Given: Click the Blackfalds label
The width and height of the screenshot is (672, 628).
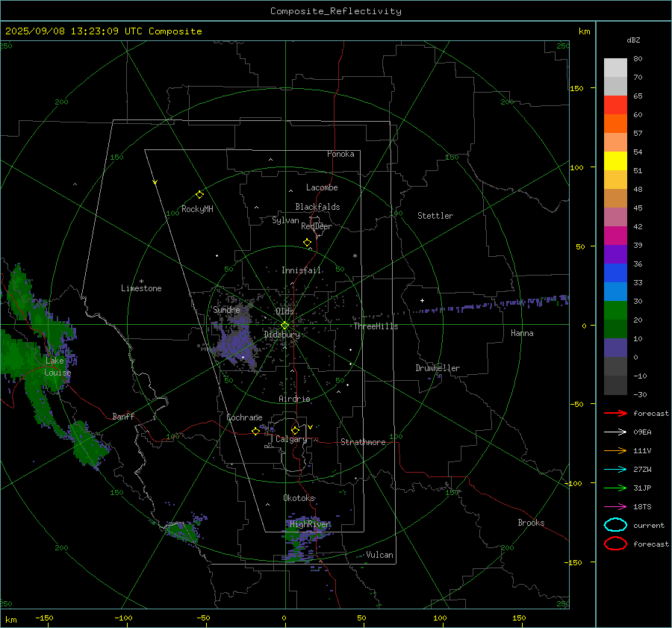Looking at the screenshot, I should (317, 207).
